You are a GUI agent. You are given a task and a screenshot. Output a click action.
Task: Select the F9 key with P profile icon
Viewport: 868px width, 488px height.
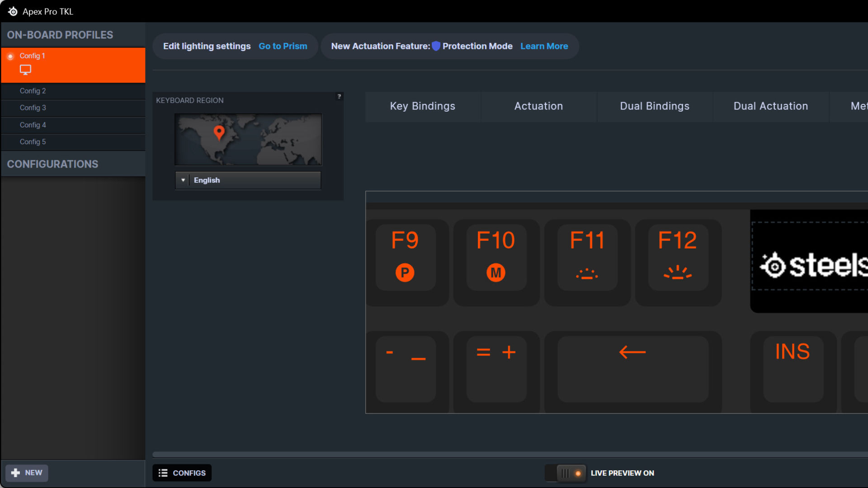pos(406,258)
